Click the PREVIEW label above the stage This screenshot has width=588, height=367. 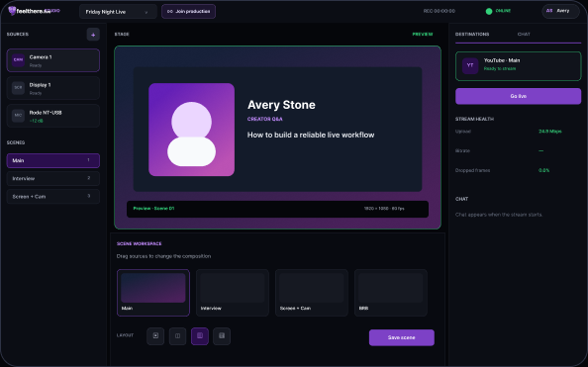pos(423,34)
